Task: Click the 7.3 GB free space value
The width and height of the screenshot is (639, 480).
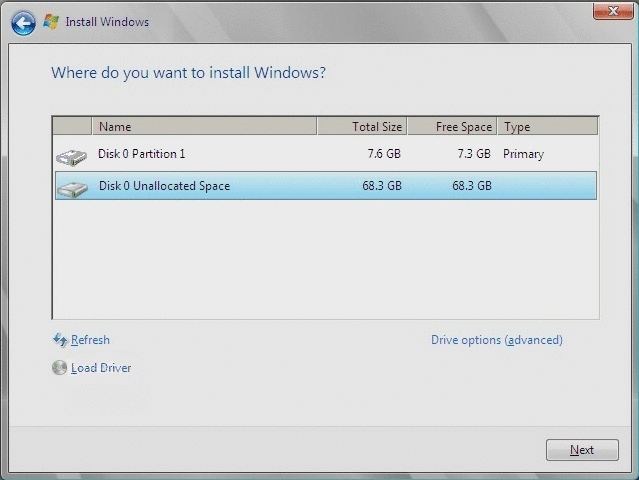Action: click(x=474, y=154)
